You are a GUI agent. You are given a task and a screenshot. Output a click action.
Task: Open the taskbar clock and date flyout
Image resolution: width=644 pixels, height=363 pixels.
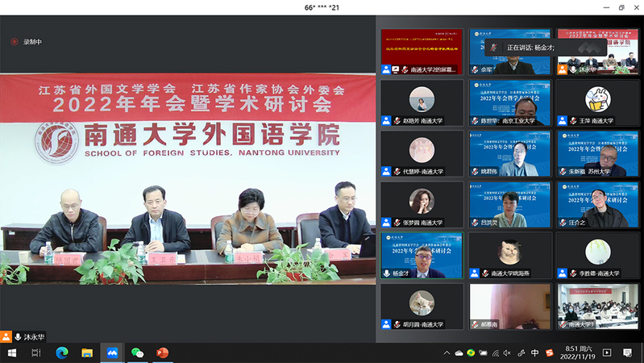tap(577, 353)
